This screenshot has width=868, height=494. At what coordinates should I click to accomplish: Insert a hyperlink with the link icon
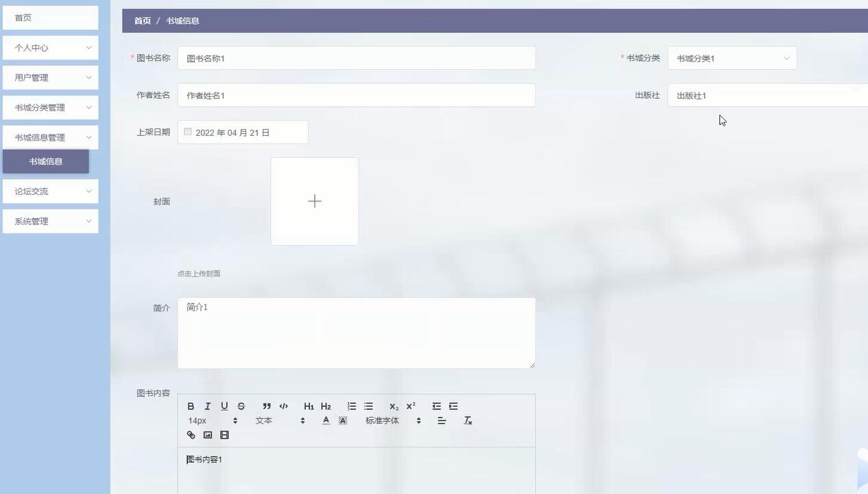(191, 434)
